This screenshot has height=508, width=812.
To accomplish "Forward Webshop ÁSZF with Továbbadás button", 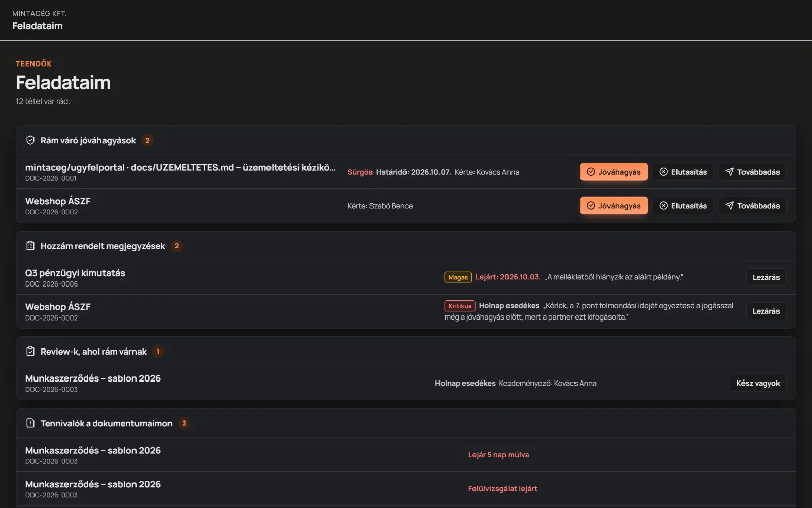I will point(753,206).
